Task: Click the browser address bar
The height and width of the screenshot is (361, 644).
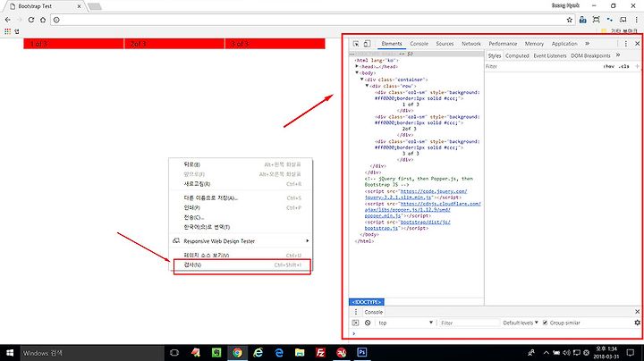Action: (312, 20)
